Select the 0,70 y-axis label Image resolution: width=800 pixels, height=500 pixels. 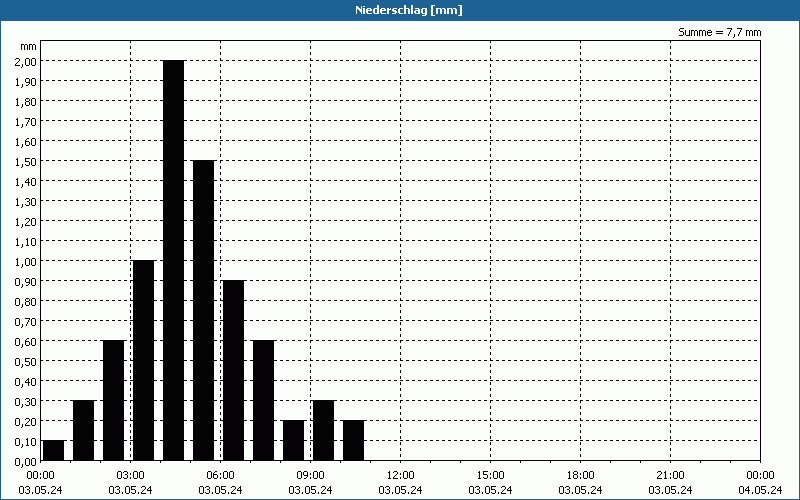point(27,321)
